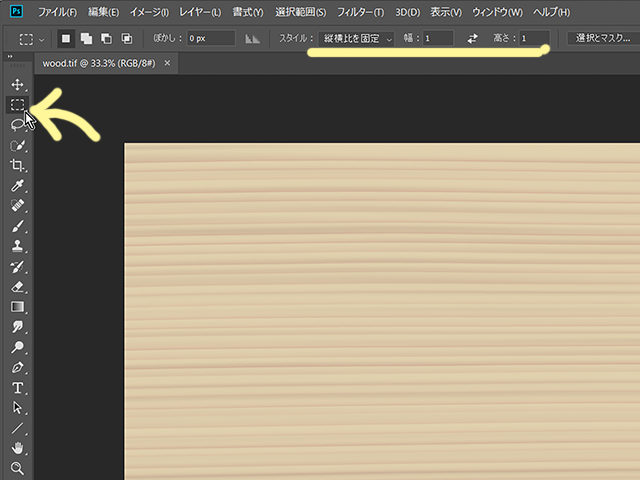Image resolution: width=640 pixels, height=480 pixels.
Task: Open the レイヤー(L) menu
Action: pyautogui.click(x=200, y=12)
